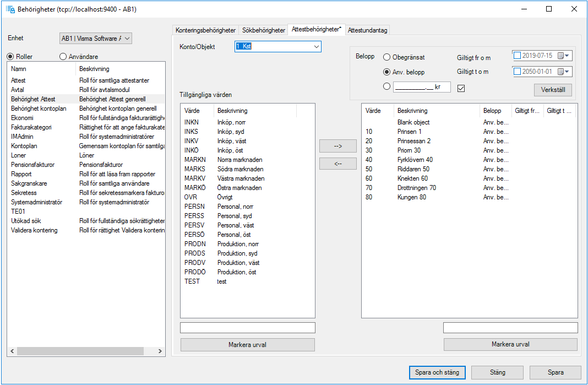Click the Verkställ button

pyautogui.click(x=553, y=90)
